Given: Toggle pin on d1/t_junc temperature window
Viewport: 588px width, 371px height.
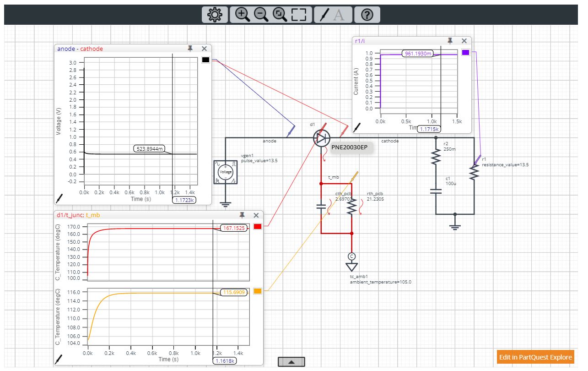Looking at the screenshot, I should [242, 215].
